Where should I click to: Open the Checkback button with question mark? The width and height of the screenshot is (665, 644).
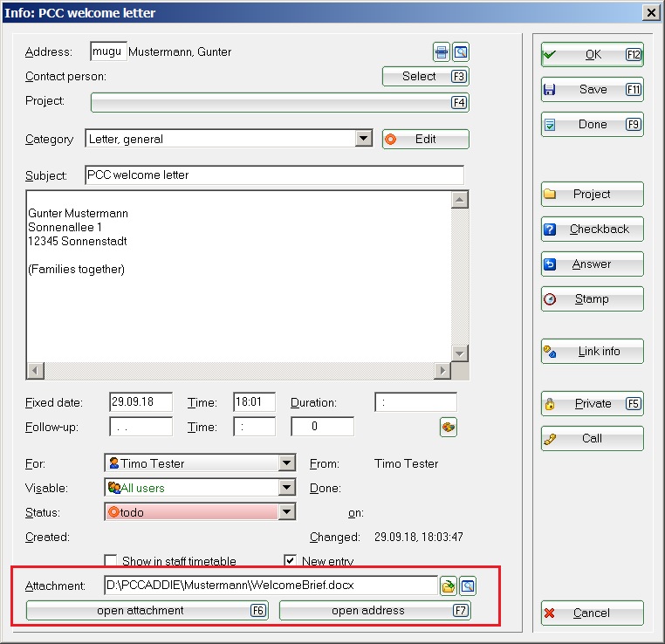(x=592, y=230)
